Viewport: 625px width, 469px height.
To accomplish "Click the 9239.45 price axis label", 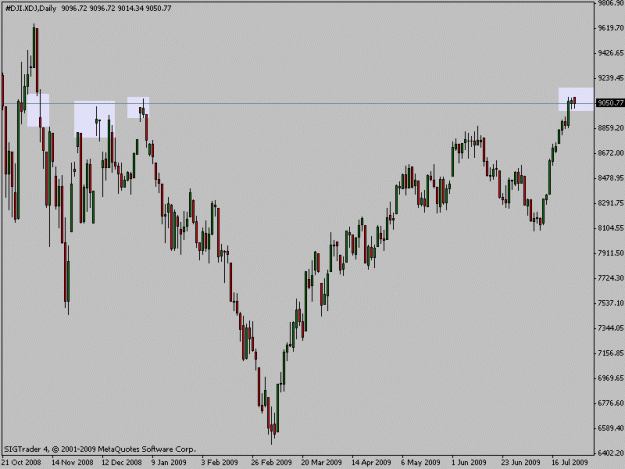I will click(610, 78).
